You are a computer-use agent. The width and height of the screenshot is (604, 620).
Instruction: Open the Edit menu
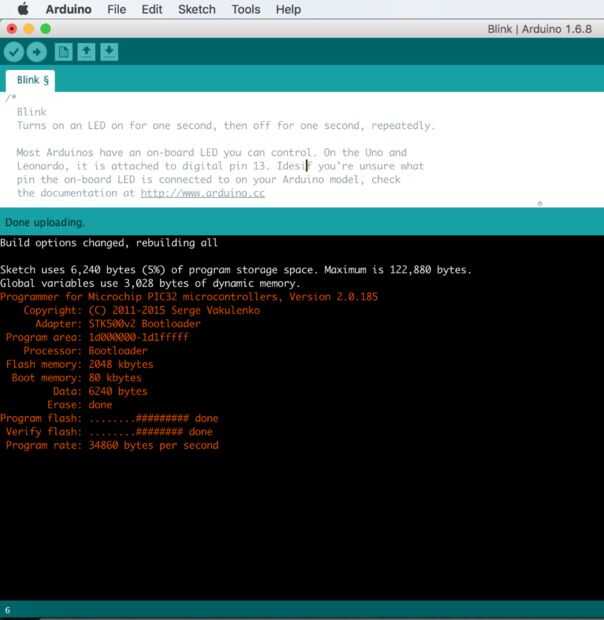[x=152, y=9]
